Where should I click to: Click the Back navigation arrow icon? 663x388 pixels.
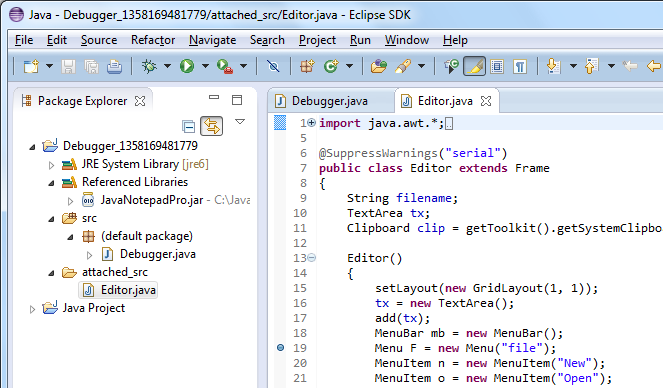(x=654, y=66)
